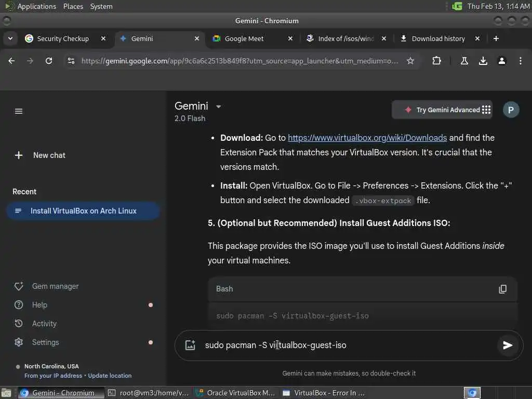
Task: Start a New chat
Action: point(40,155)
